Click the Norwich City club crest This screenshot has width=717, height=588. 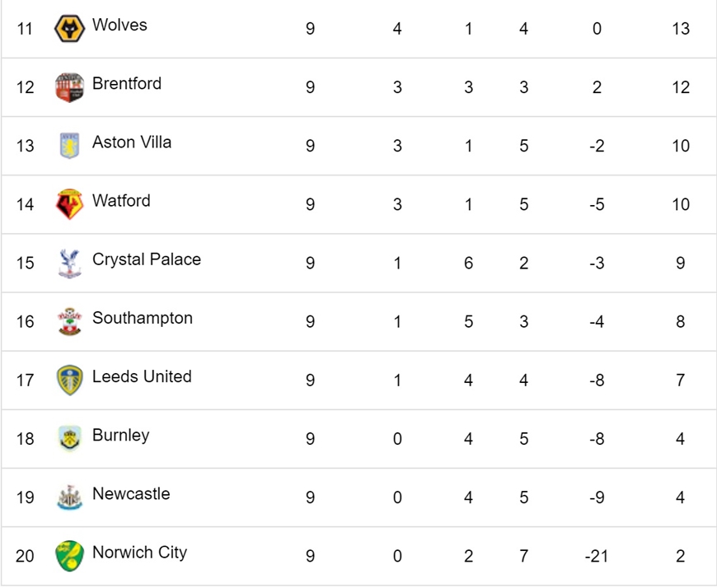[x=69, y=556]
